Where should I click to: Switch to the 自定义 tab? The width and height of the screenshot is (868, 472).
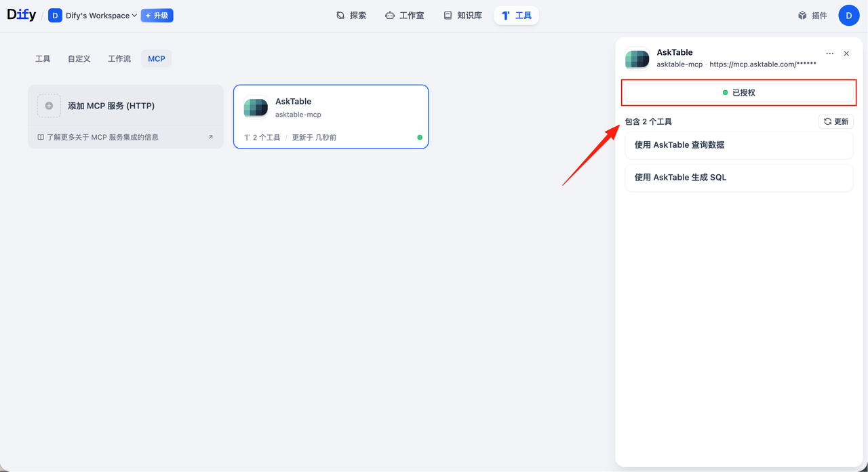pos(79,59)
